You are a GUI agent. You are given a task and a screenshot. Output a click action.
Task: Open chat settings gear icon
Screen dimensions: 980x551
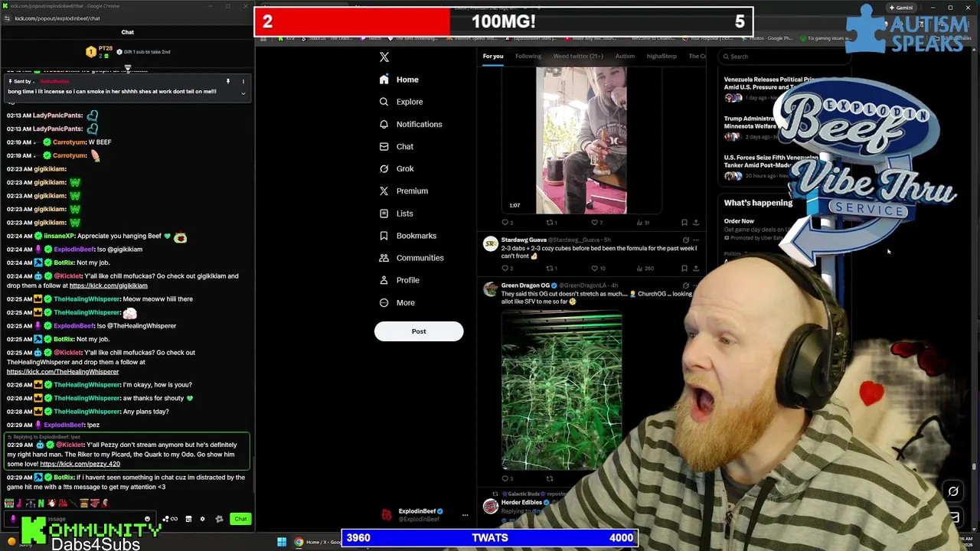pos(202,519)
